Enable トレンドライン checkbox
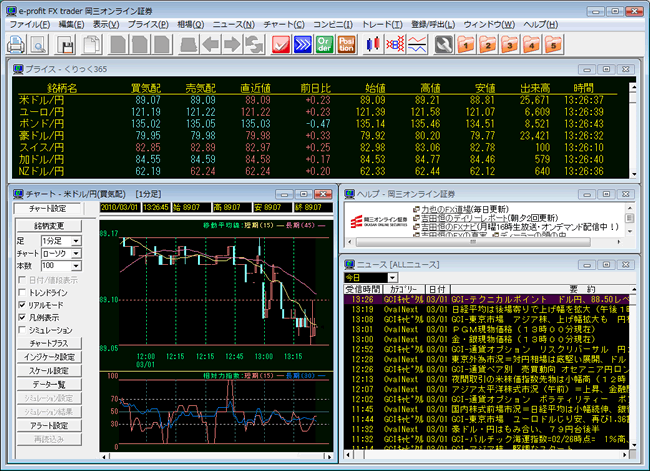Viewport: 650px width, 471px height. point(22,293)
